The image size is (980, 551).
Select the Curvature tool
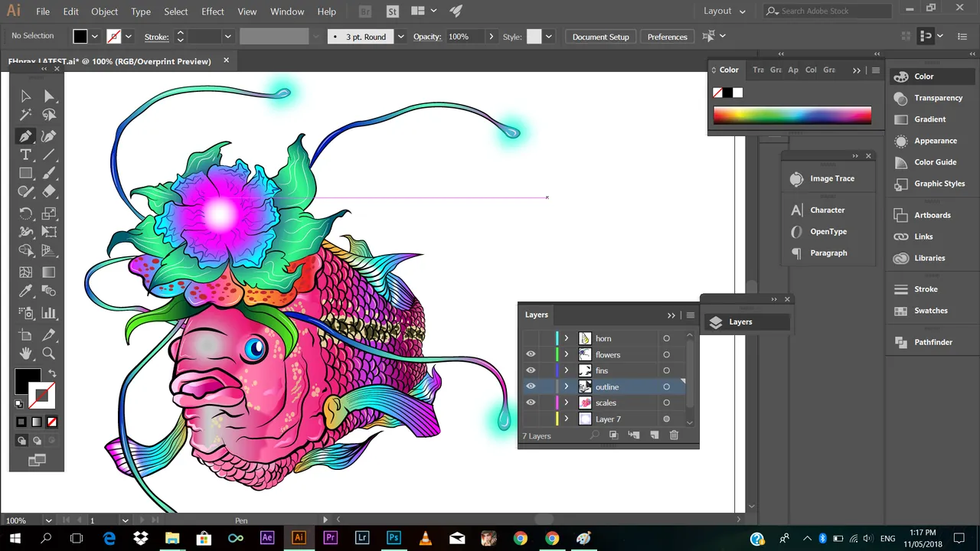coord(49,136)
